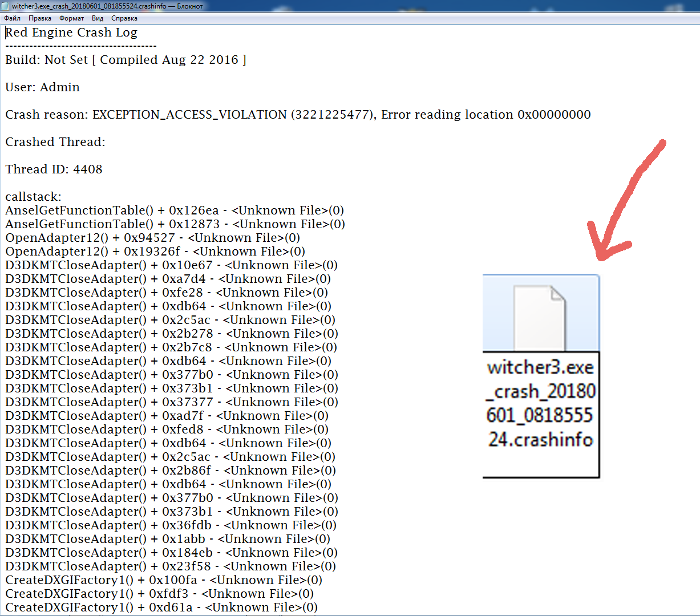
Task: Click the D3DKMTCloseAdapter() + 0x10e67 line
Action: 171,265
